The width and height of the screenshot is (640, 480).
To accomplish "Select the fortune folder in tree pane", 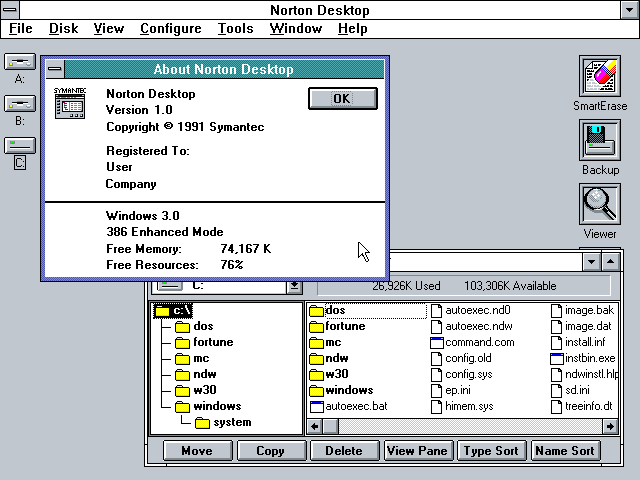I will [204, 342].
